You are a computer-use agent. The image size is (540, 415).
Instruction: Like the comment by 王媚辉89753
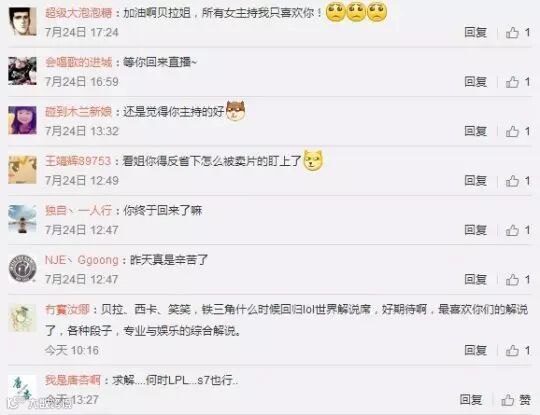[x=518, y=181]
